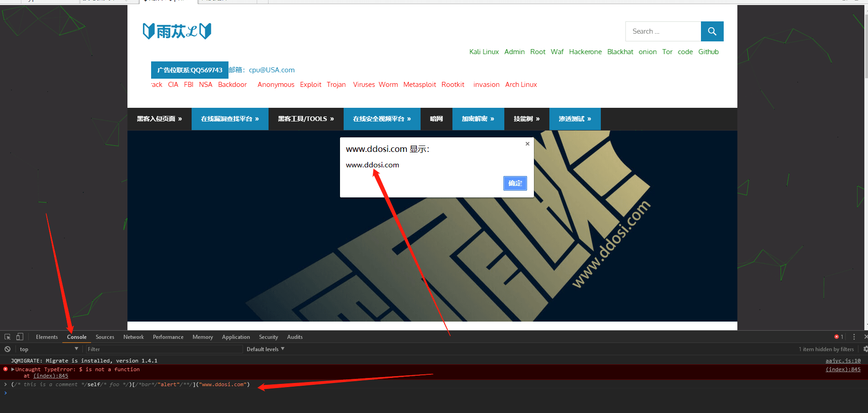
Task: Open the Blackhat tag link
Action: (620, 52)
